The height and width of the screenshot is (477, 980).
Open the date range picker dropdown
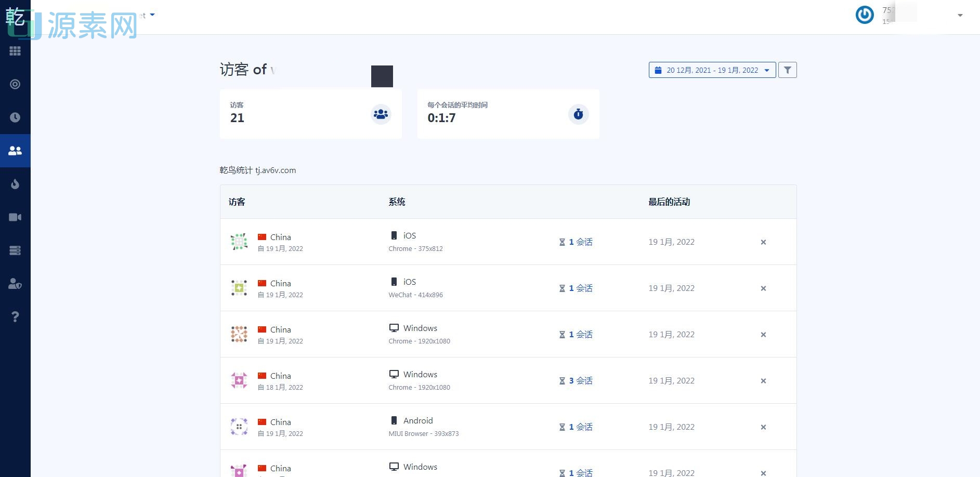712,70
